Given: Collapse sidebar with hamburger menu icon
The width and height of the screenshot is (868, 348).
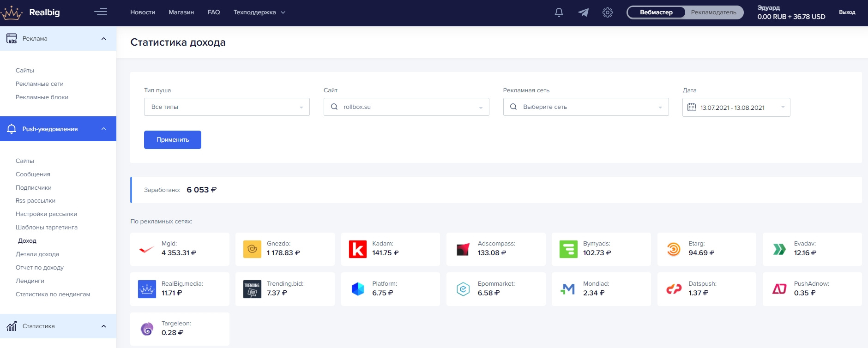Looking at the screenshot, I should click(101, 12).
